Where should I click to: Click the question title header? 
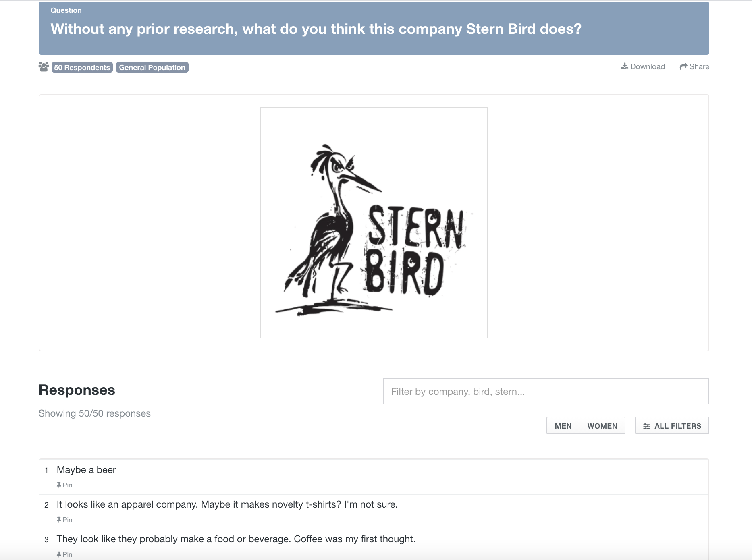tap(316, 29)
